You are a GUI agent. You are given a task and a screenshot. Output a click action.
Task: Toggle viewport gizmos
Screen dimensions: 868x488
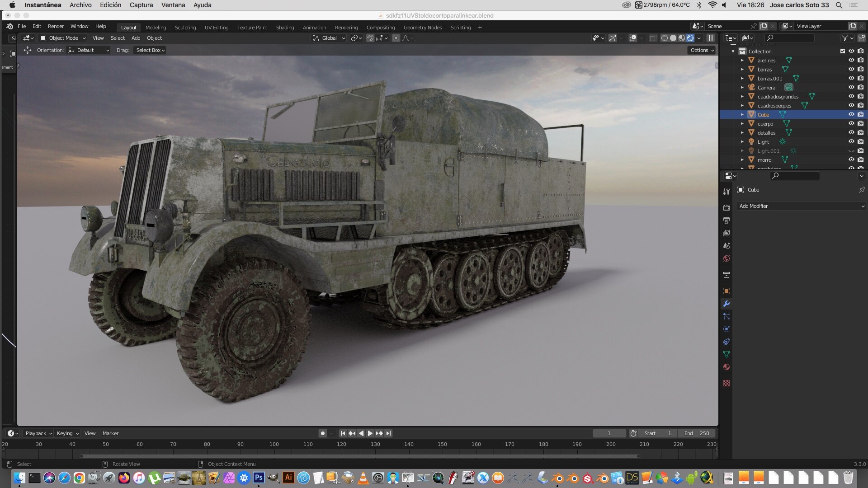(x=612, y=38)
